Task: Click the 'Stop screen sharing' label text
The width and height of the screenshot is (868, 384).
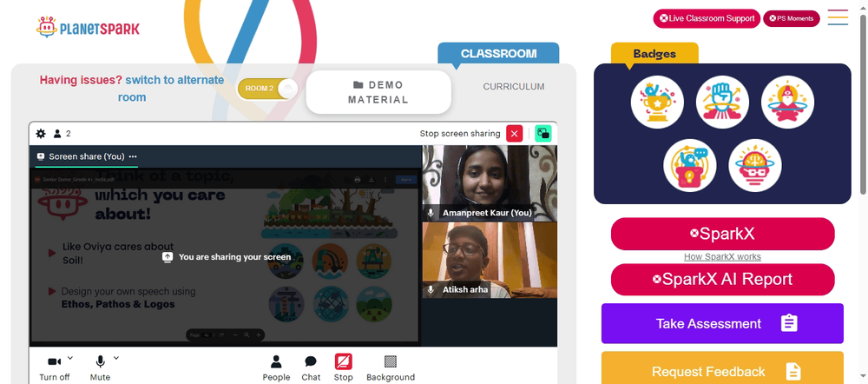Action: pyautogui.click(x=459, y=134)
